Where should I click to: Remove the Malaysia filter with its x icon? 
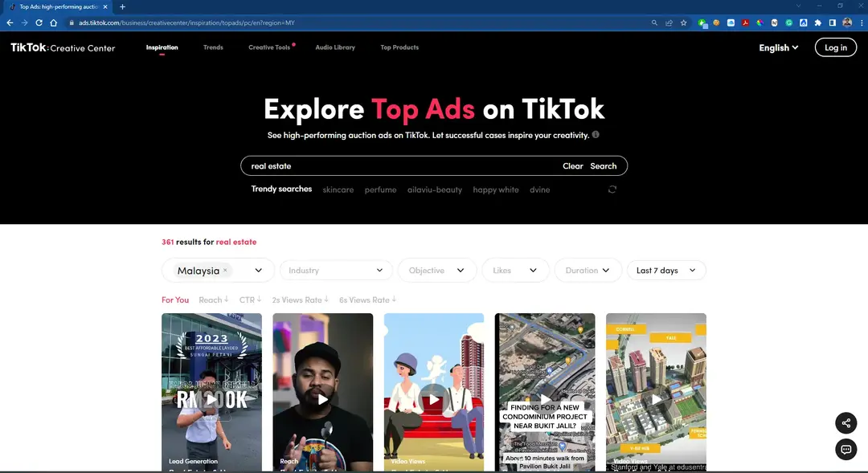[225, 270]
